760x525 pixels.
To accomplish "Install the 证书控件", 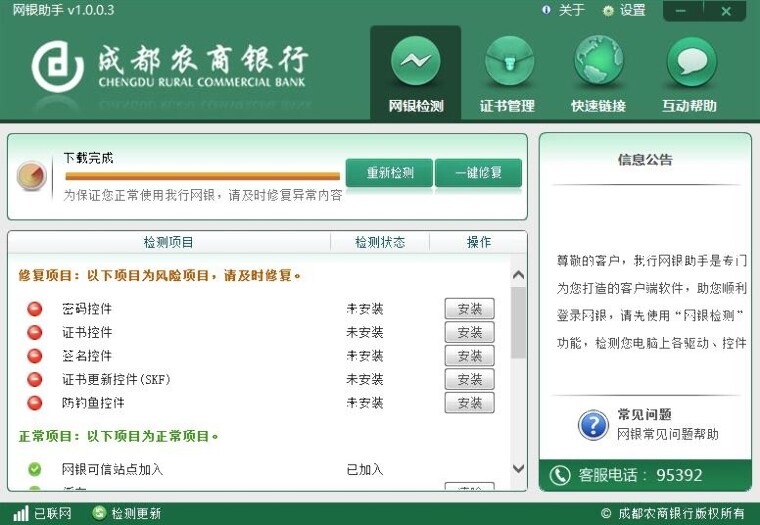I will click(469, 332).
